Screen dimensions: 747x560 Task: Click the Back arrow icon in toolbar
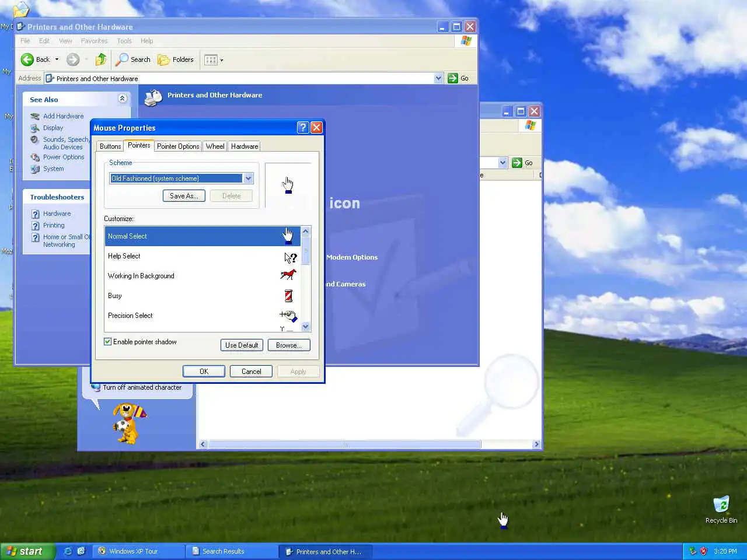(27, 60)
